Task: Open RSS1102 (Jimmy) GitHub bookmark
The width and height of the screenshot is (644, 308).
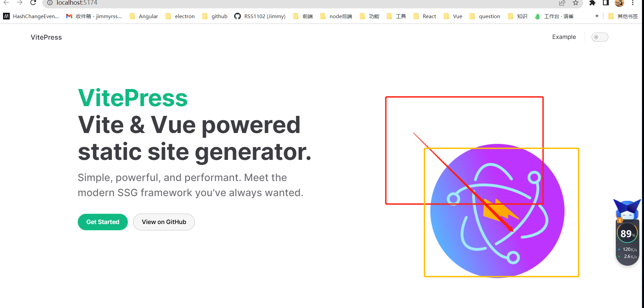Action: (x=260, y=16)
